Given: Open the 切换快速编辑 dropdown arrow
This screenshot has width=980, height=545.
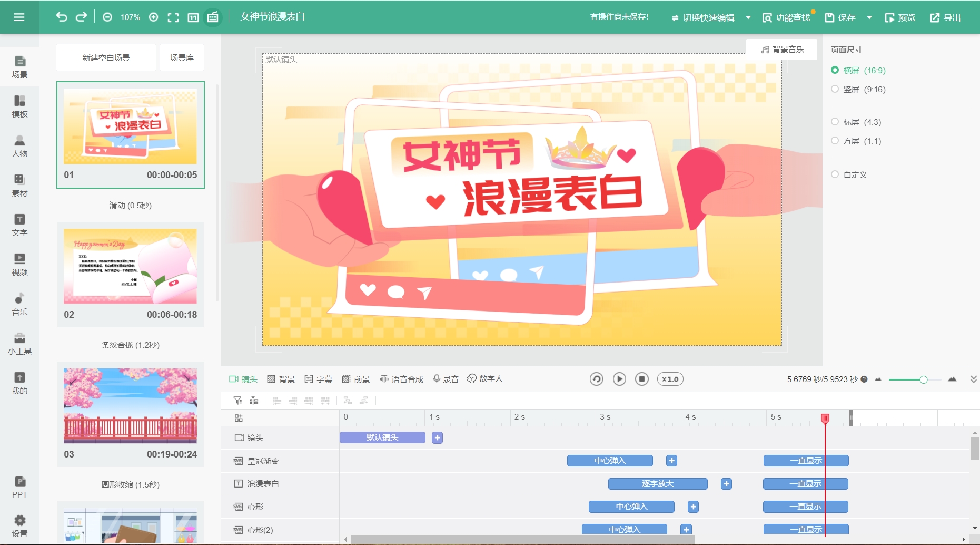Looking at the screenshot, I should pyautogui.click(x=748, y=17).
